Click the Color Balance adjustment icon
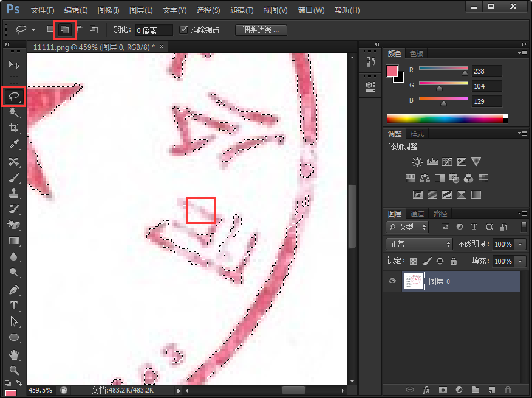This screenshot has height=398, width=532. [425, 178]
